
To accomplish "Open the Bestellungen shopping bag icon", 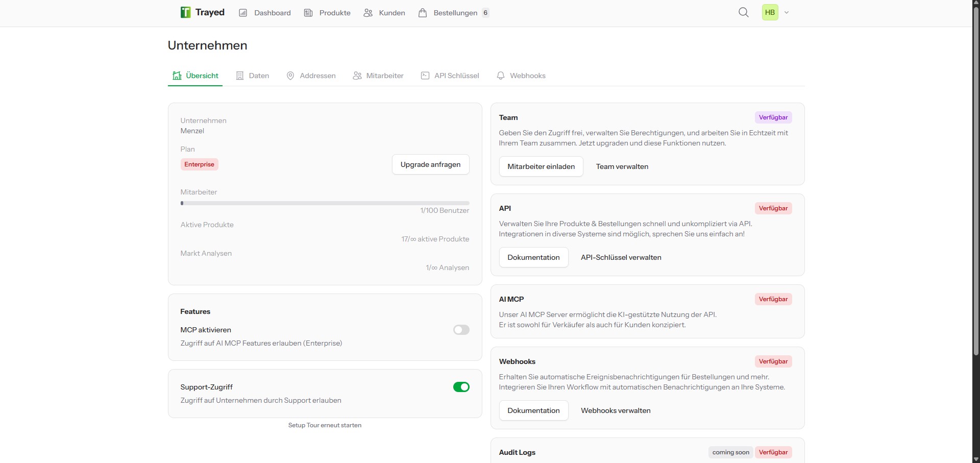I will click(x=423, y=12).
